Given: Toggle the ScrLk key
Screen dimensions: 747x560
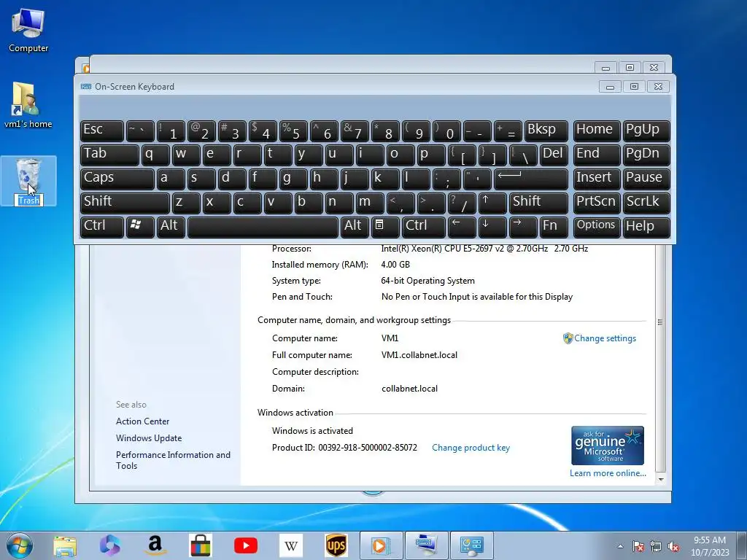Looking at the screenshot, I should coord(646,203).
